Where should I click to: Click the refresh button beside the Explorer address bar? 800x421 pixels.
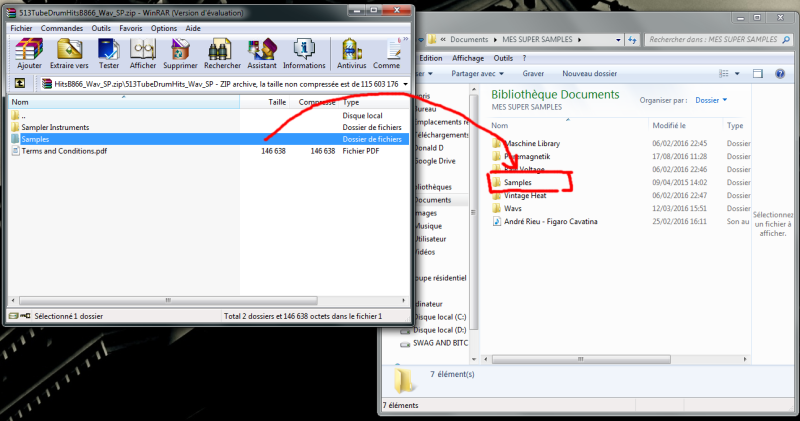pos(633,39)
